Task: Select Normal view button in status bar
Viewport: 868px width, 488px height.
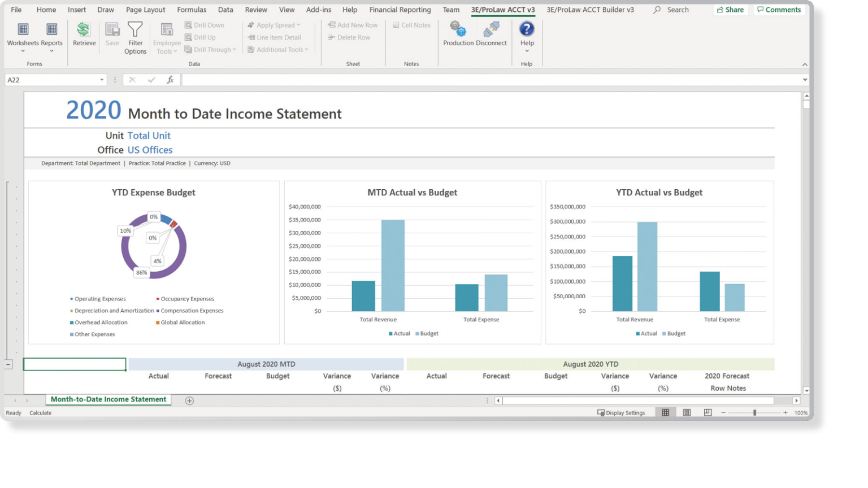Action: (x=666, y=413)
